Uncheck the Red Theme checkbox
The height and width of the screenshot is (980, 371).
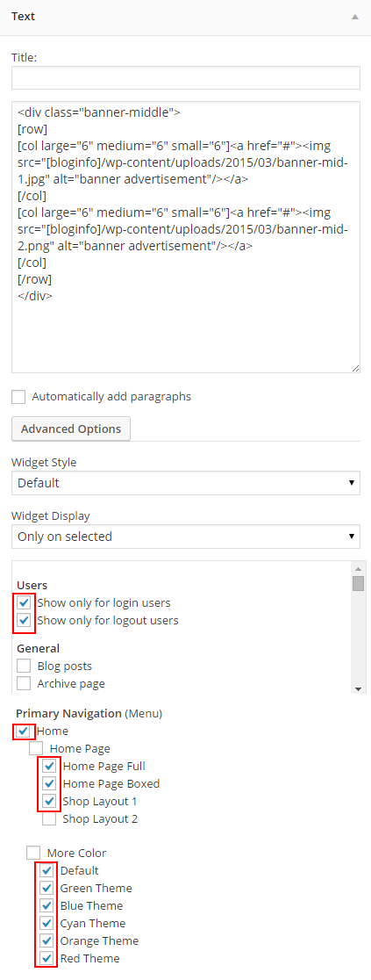(46, 958)
